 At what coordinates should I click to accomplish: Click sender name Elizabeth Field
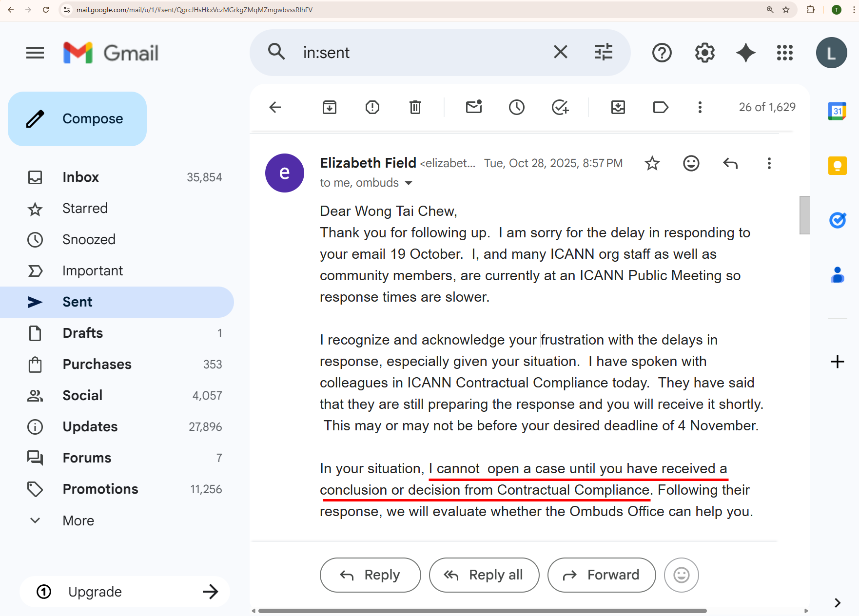[368, 163]
